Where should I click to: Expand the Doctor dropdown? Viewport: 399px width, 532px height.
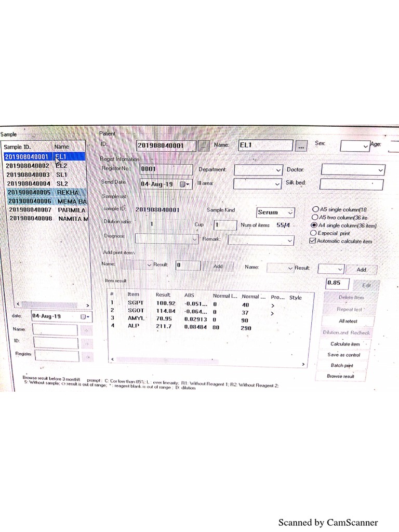pos(380,170)
